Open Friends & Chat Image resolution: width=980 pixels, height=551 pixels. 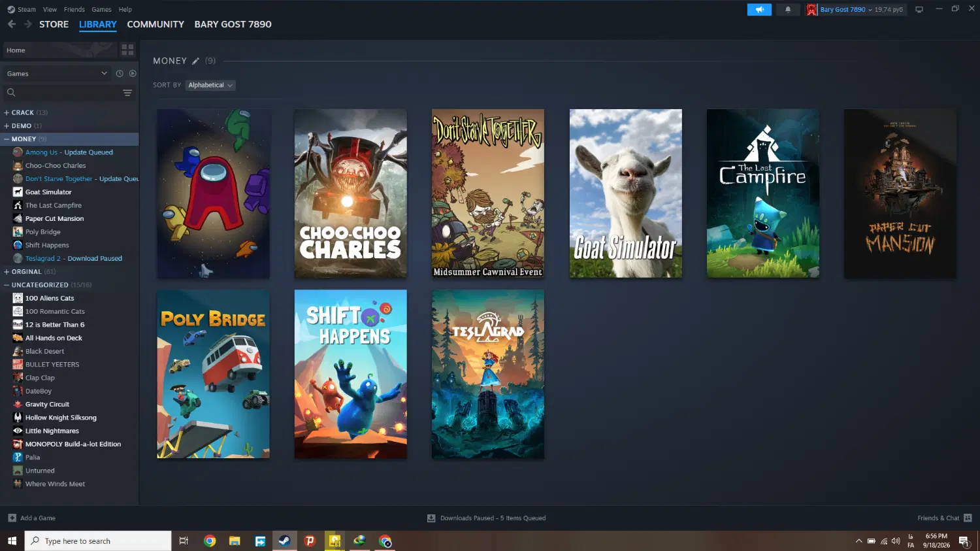tap(938, 518)
